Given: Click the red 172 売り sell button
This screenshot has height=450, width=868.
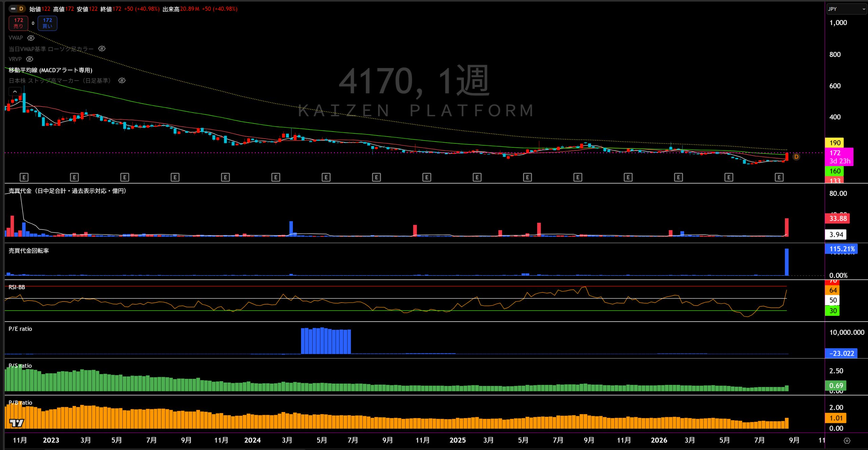Looking at the screenshot, I should tap(18, 23).
